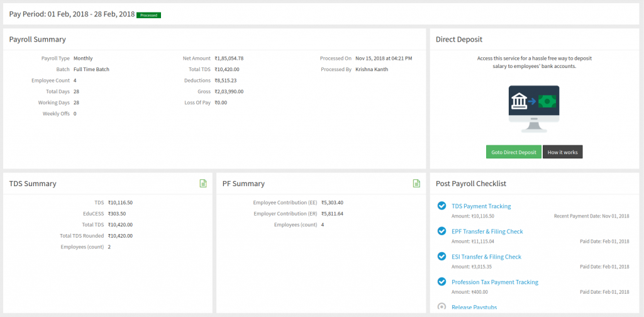Open the Release Paystubs link
The width and height of the screenshot is (644, 317).
coord(475,308)
